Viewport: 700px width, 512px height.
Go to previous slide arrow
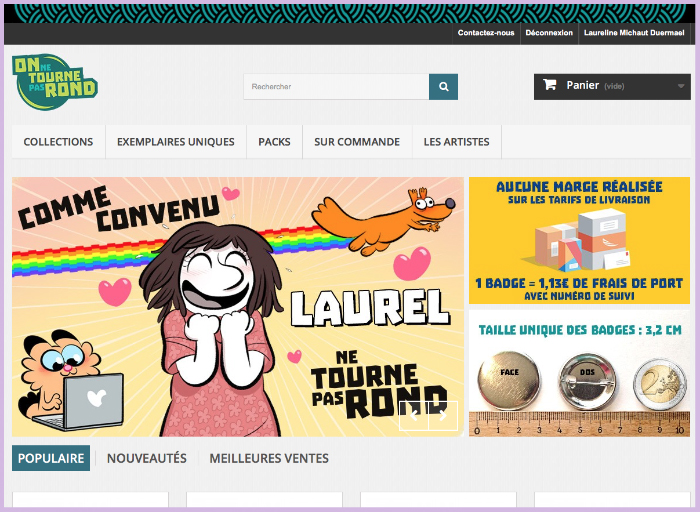[414, 416]
